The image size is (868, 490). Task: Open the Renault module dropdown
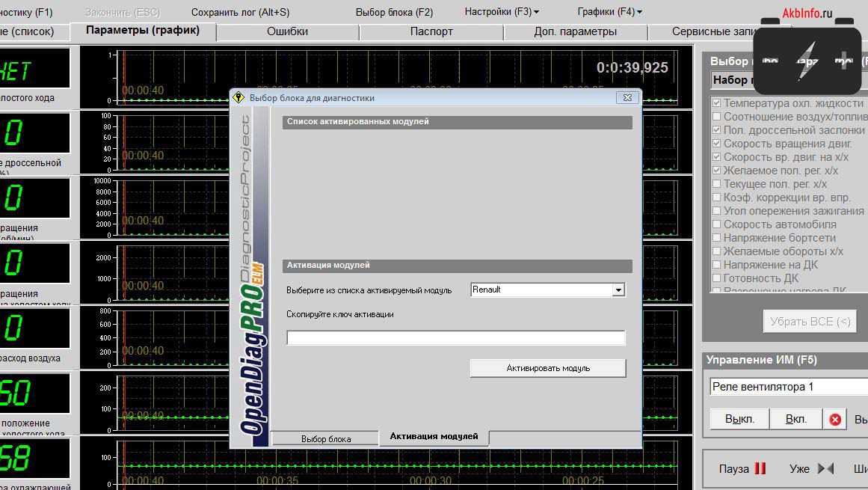(x=618, y=290)
